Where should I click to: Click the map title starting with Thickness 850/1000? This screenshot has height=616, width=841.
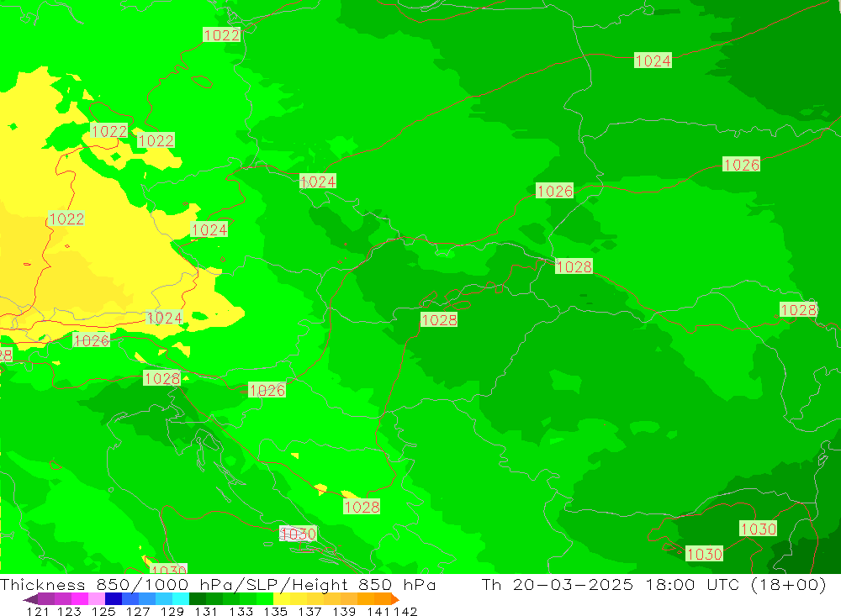(218, 584)
